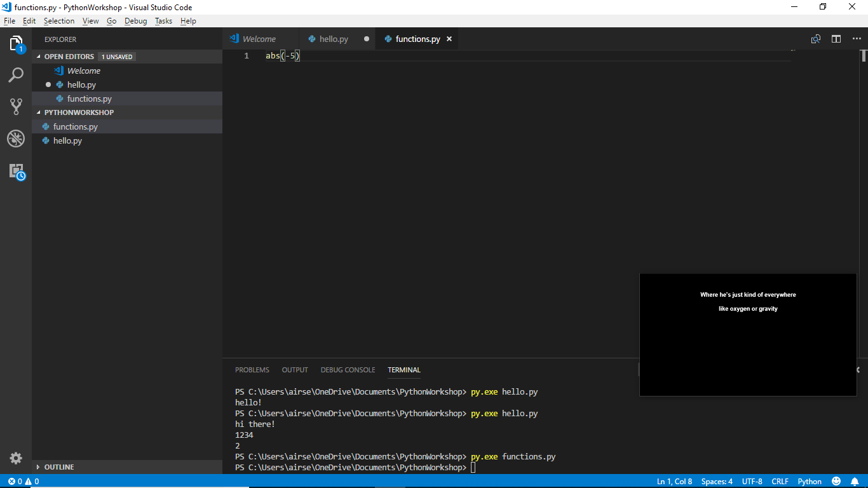
Task: Open the Manage gear menu
Action: 16,458
